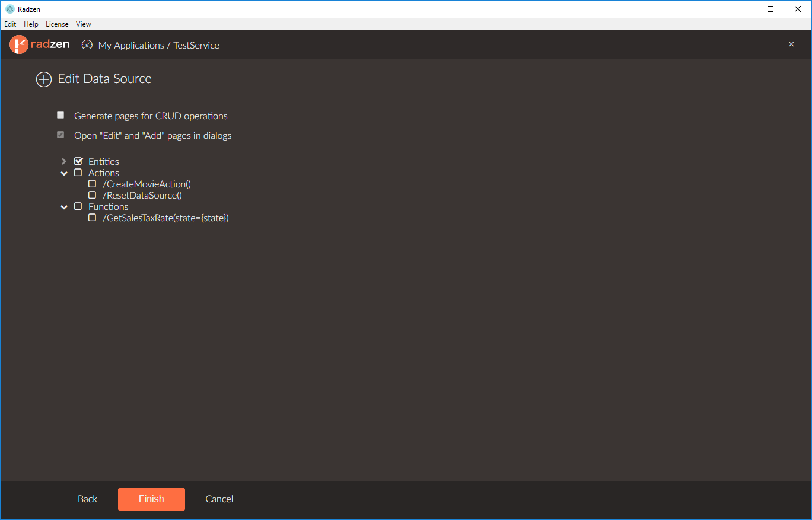The image size is (812, 520).
Task: Cancel editing the data source
Action: (219, 499)
